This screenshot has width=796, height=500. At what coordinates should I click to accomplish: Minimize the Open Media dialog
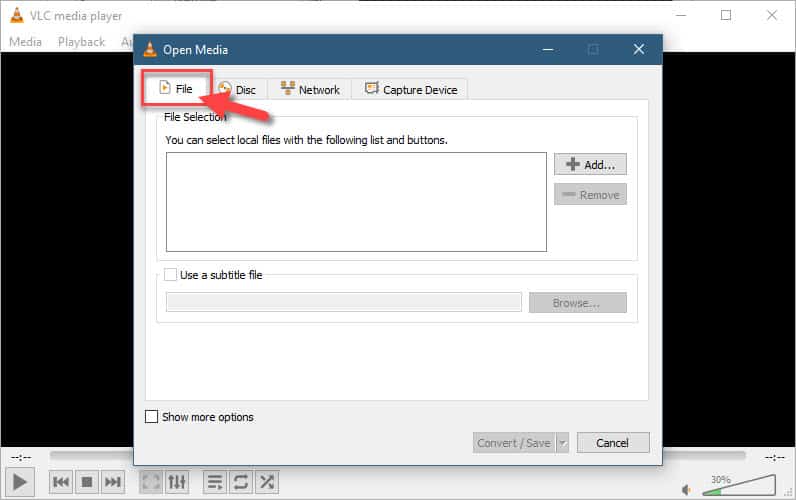(x=548, y=49)
